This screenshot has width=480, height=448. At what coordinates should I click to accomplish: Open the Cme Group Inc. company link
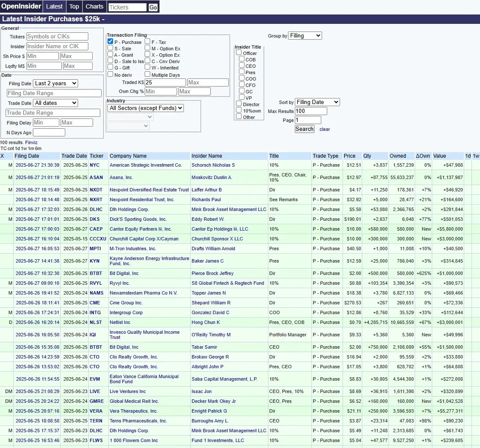[126, 303]
